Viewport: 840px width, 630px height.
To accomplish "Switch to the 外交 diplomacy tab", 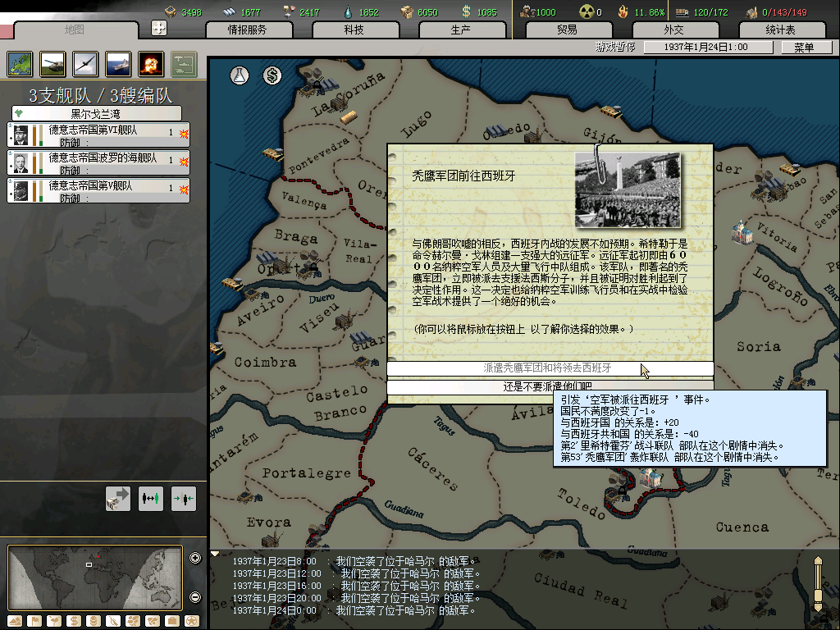I will point(673,30).
